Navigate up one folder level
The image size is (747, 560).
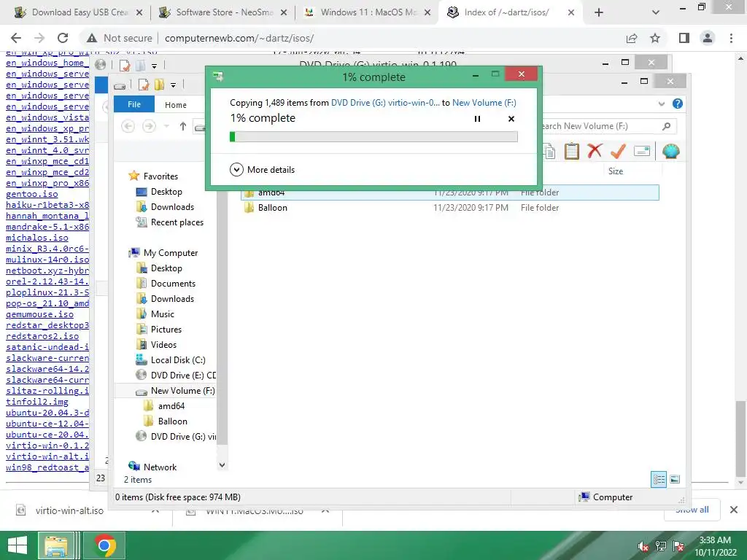click(183, 126)
